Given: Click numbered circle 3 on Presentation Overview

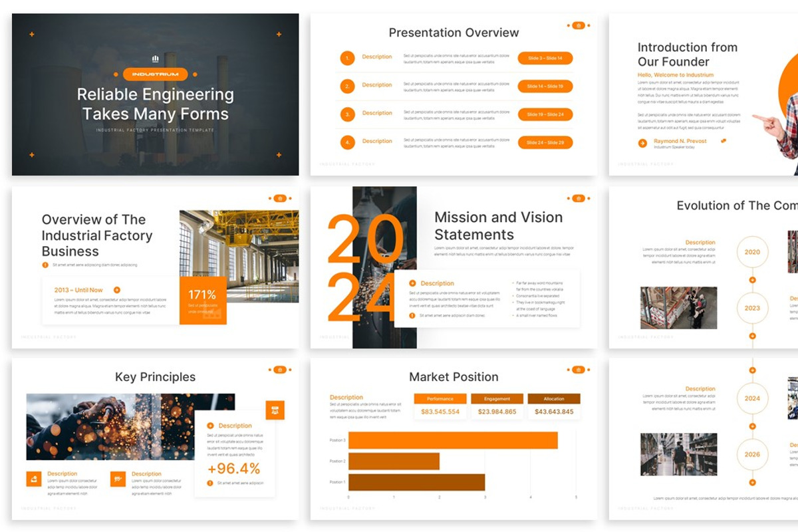Looking at the screenshot, I should click(x=347, y=114).
